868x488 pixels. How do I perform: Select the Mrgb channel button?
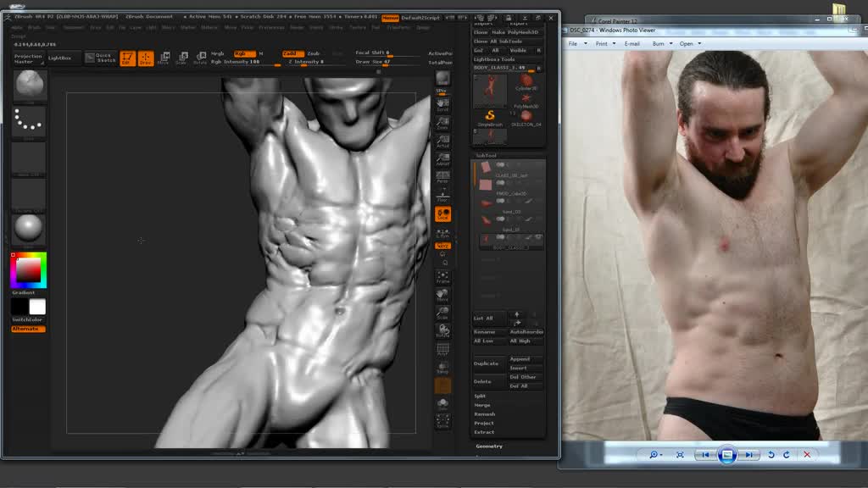pyautogui.click(x=218, y=53)
